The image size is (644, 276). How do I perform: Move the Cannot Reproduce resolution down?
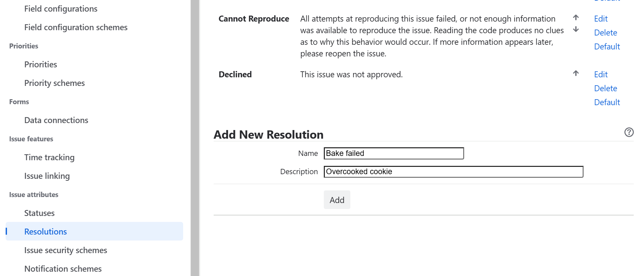click(576, 30)
